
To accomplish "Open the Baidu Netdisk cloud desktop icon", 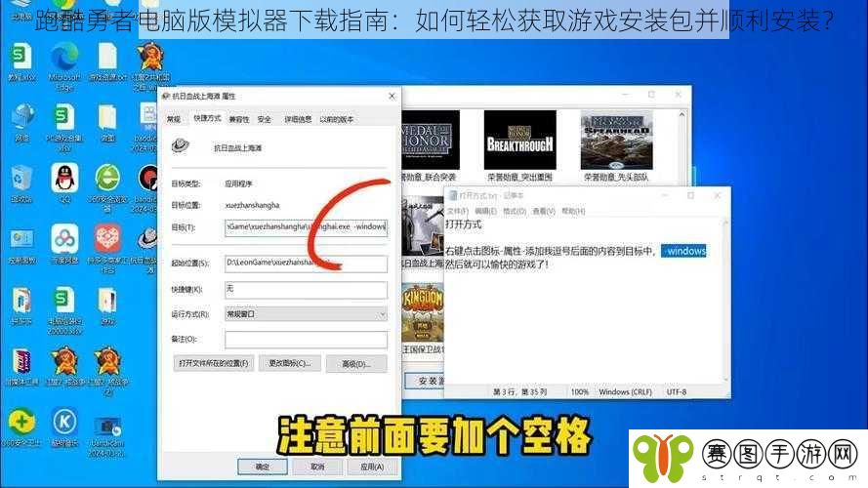I will 64,239.
